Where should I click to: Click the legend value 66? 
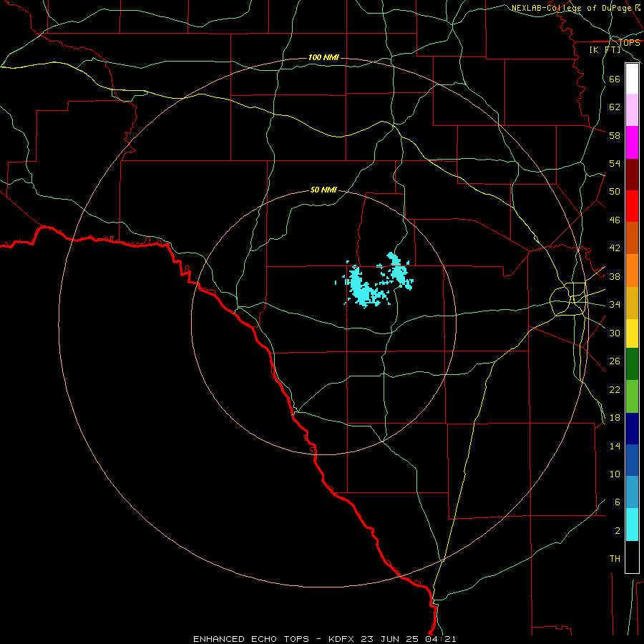click(615, 79)
